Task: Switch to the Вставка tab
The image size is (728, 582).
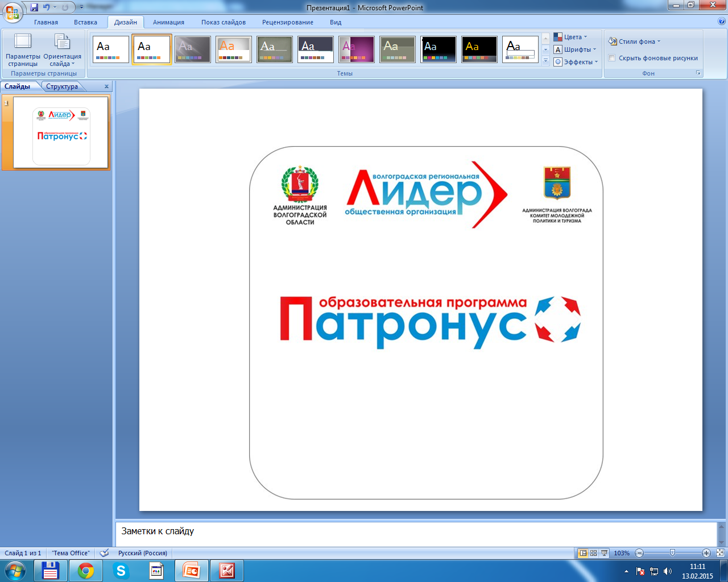Action: (x=85, y=22)
